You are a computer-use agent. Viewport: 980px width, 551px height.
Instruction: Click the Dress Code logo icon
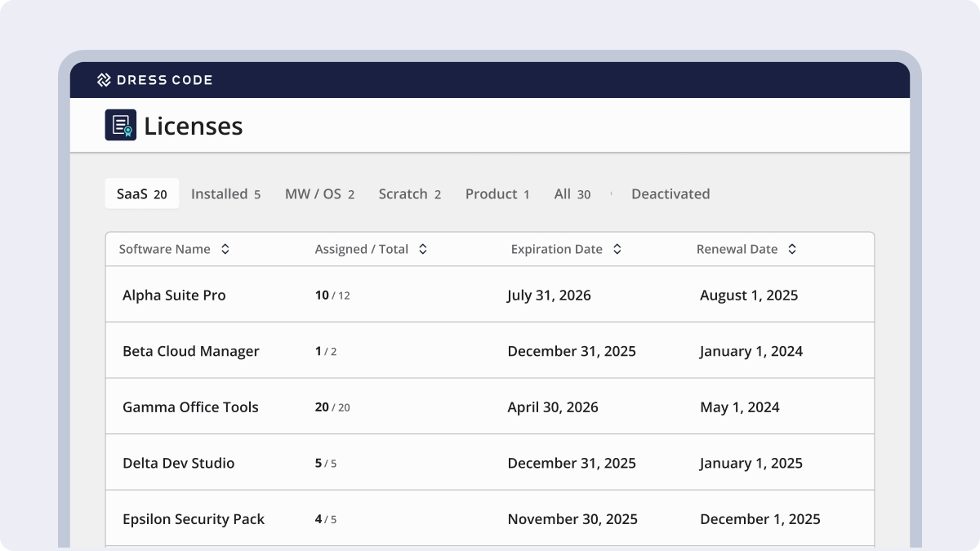[104, 80]
